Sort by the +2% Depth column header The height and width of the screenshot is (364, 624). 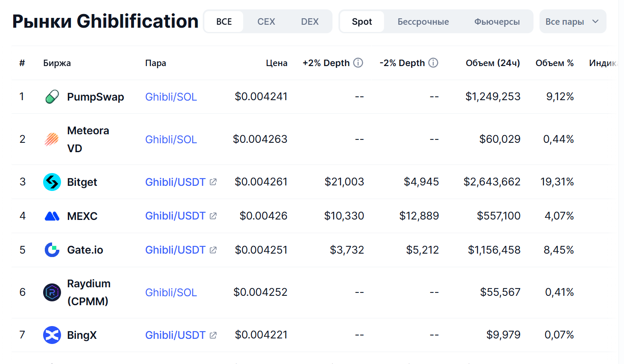pyautogui.click(x=326, y=63)
